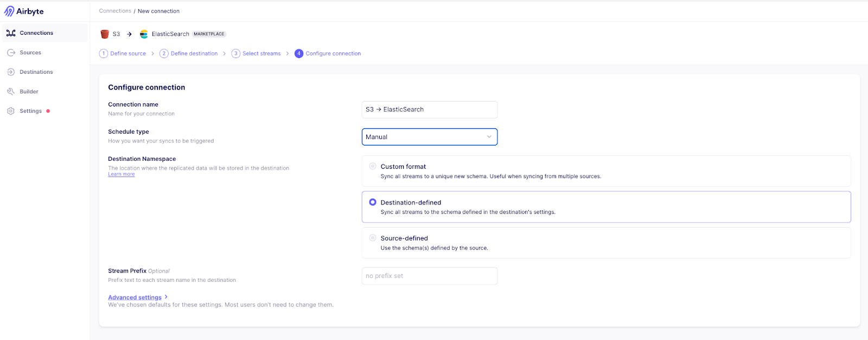Click the Connection name input field
Viewport: 868px width, 340px height.
(429, 110)
